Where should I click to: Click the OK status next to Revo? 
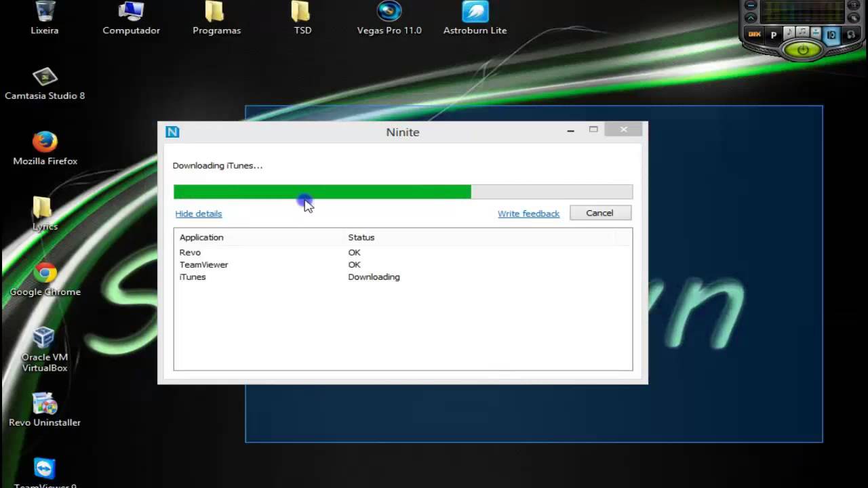(x=354, y=252)
